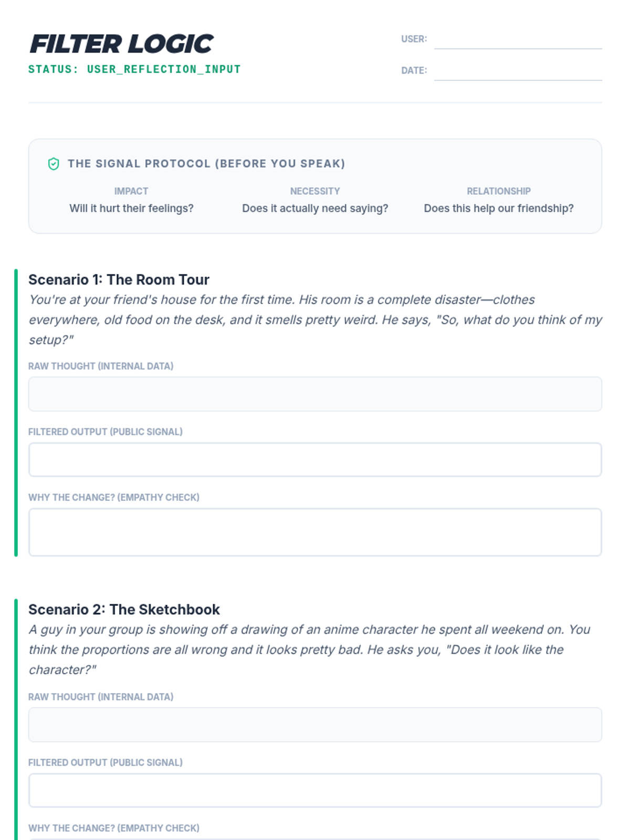Click Scenario 2 Filtered Output input box
Viewport: 630px width, 840px height.
(315, 790)
